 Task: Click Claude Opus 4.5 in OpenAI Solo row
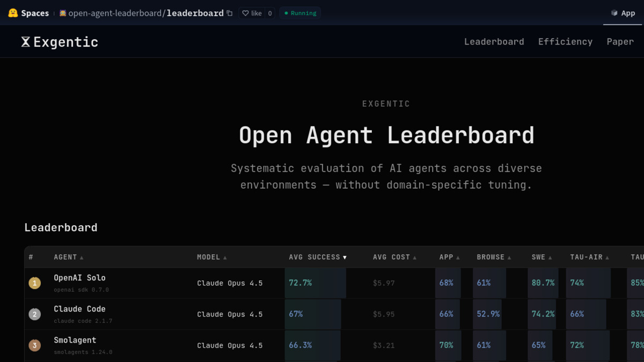(230, 283)
